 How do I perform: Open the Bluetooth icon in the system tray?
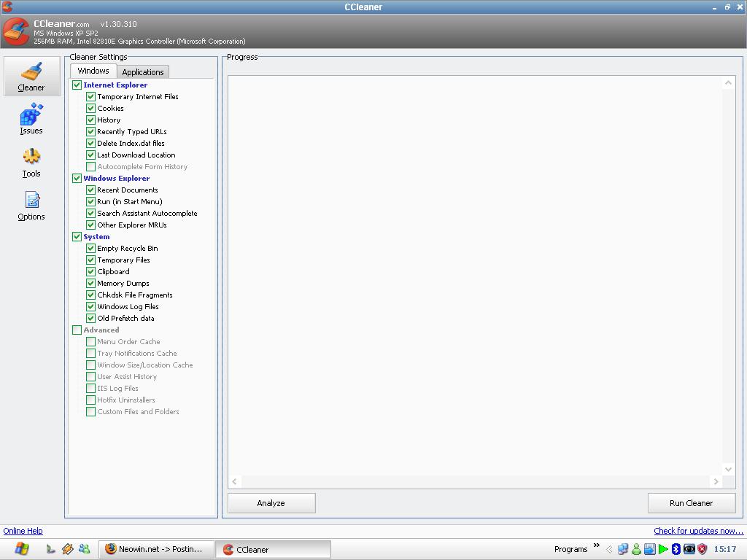click(676, 549)
